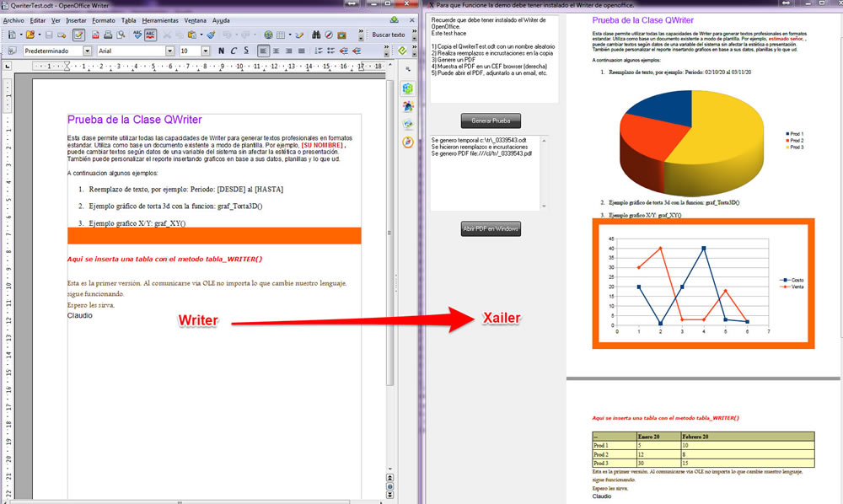The width and height of the screenshot is (843, 504).
Task: Click the Show Draw Functions icon
Action: coord(299,35)
